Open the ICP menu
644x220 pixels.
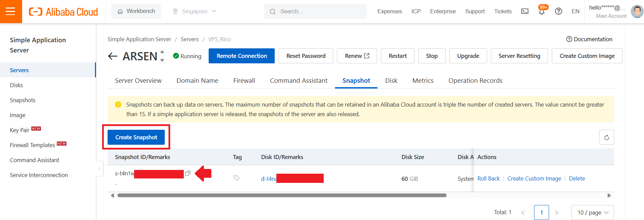click(x=416, y=11)
